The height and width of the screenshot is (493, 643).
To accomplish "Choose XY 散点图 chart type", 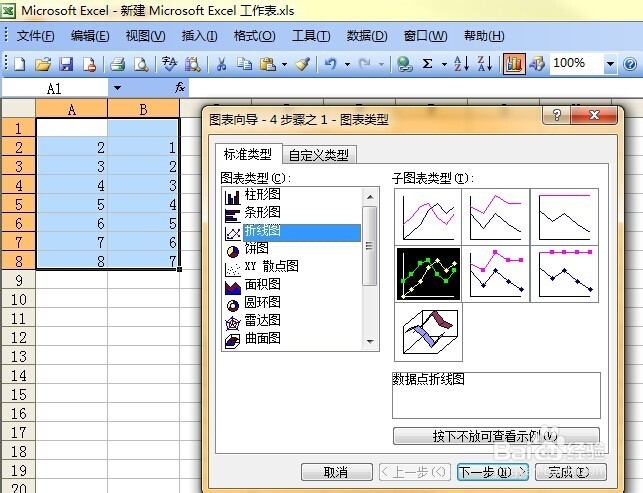I will pos(271,266).
